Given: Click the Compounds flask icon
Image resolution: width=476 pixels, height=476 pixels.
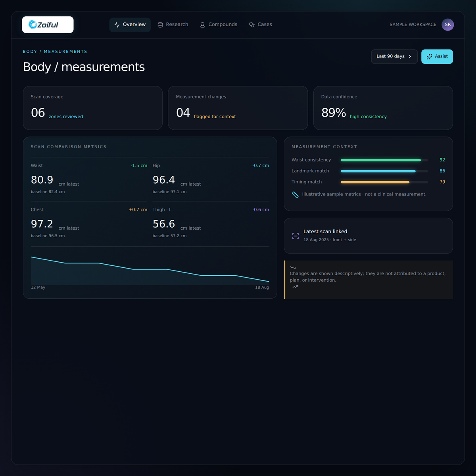Looking at the screenshot, I should click(202, 25).
